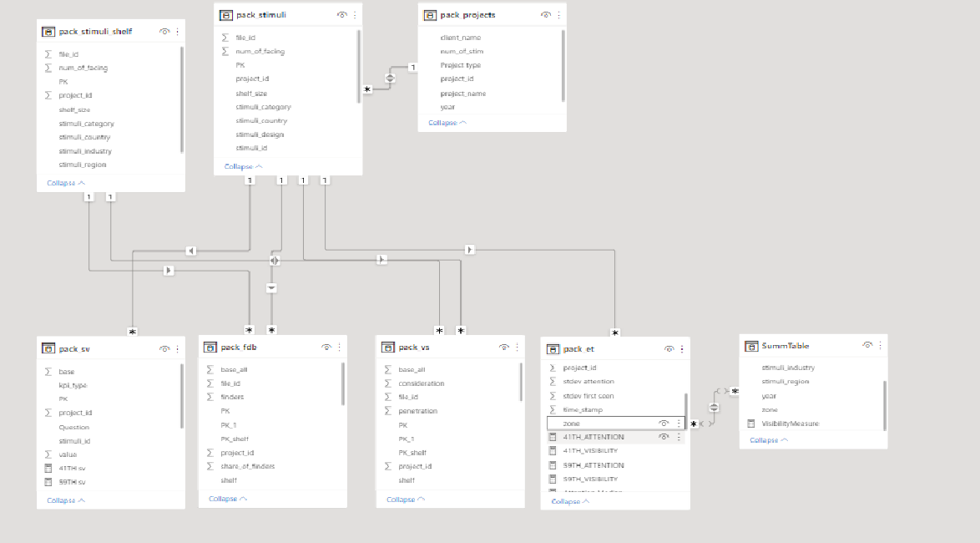This screenshot has width=980, height=543.
Task: Click the downward filter arrow above pack_fdb
Action: point(271,288)
